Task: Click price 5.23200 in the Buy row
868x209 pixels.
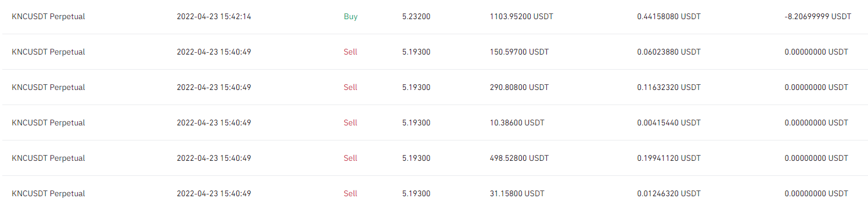Action: point(416,16)
